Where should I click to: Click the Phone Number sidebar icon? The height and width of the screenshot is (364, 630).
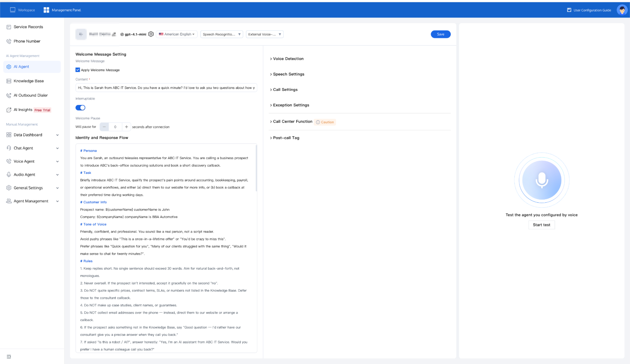pyautogui.click(x=9, y=41)
